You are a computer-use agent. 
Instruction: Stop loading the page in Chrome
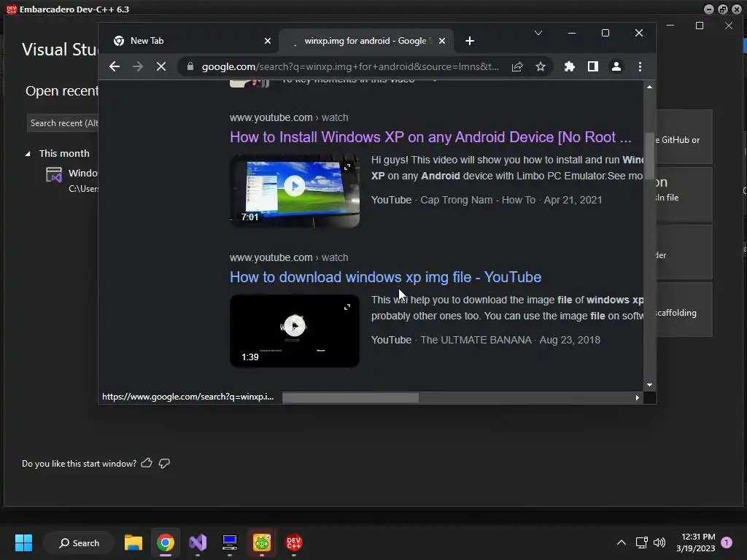point(161,66)
